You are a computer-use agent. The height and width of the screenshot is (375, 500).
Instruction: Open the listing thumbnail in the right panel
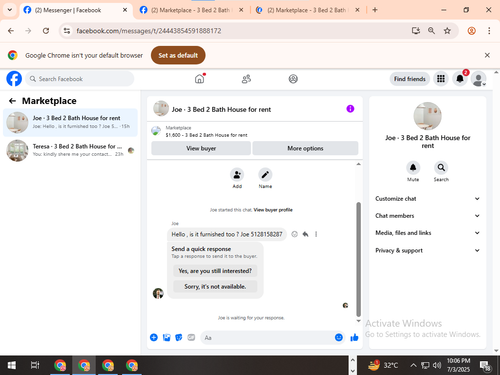[x=427, y=116]
